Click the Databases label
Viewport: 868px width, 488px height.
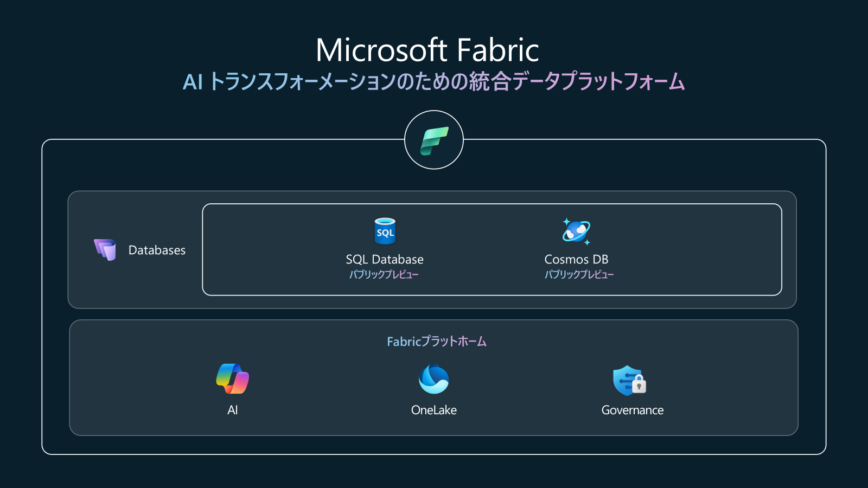coord(157,250)
